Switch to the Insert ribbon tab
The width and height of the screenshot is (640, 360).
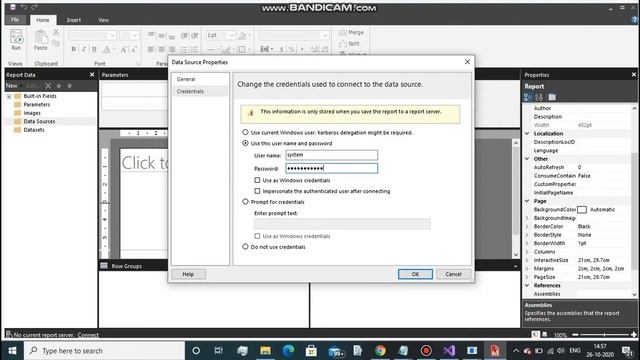74,20
